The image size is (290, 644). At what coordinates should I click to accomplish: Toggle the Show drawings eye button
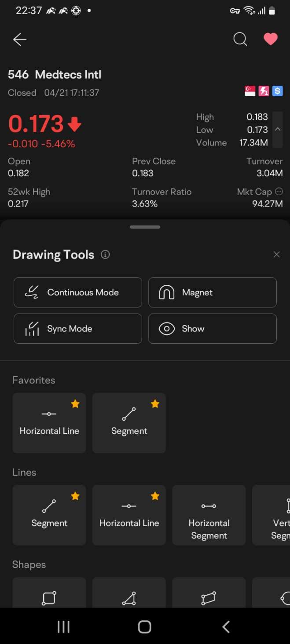[x=213, y=328]
